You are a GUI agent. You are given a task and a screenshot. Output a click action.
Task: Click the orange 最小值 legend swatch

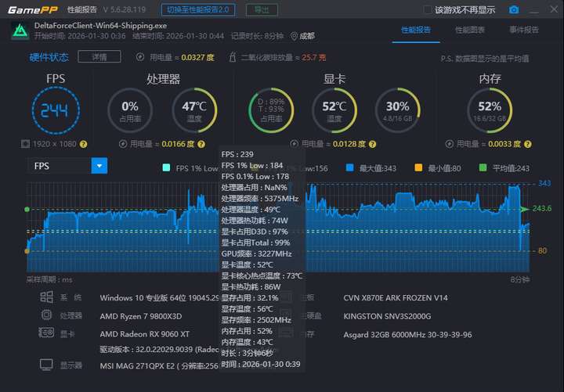click(418, 167)
